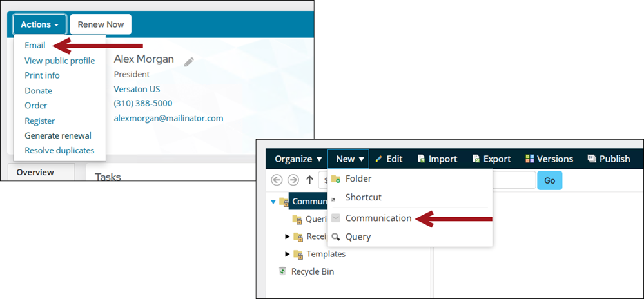Open the Recycle Bin in the tree
Image resolution: width=644 pixels, height=299 pixels.
pyautogui.click(x=313, y=271)
